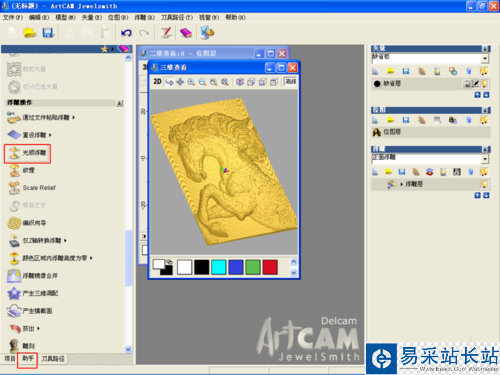This screenshot has width=500, height=375.
Task: Select the 浮雕镜像合并 mirror merge relief tool
Action: click(33, 276)
